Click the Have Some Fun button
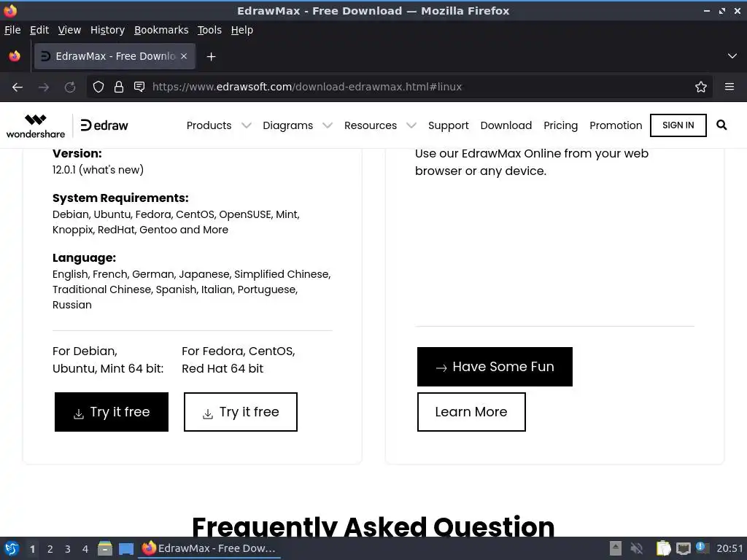747x560 pixels. [495, 367]
